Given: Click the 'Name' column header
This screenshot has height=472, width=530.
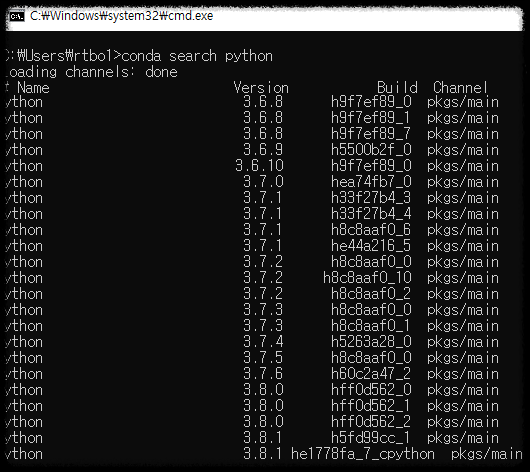Looking at the screenshot, I should coord(33,88).
